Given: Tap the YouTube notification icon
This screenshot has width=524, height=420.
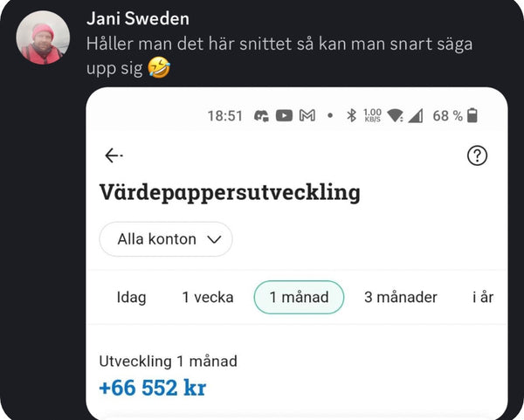Looking at the screenshot, I should click(284, 115).
